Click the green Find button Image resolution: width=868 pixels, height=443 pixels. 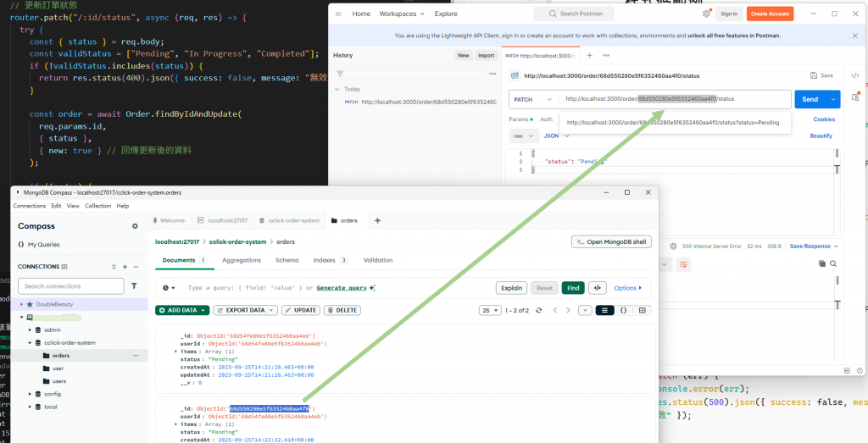pos(573,288)
